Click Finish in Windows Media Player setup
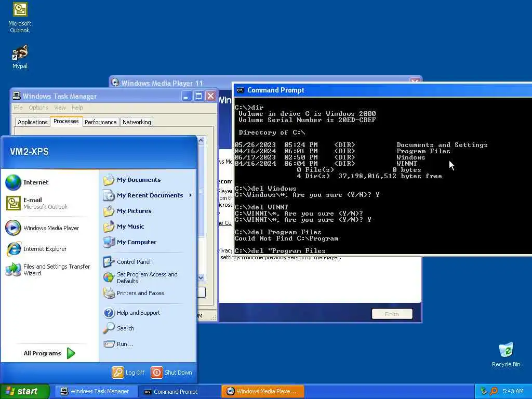Image resolution: width=532 pixels, height=399 pixels. 392,314
